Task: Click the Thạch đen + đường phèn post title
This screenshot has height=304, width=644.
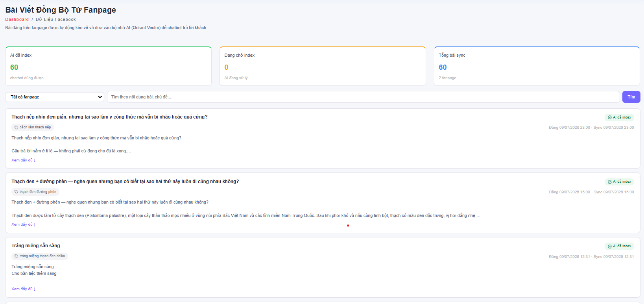Action: 125,182
